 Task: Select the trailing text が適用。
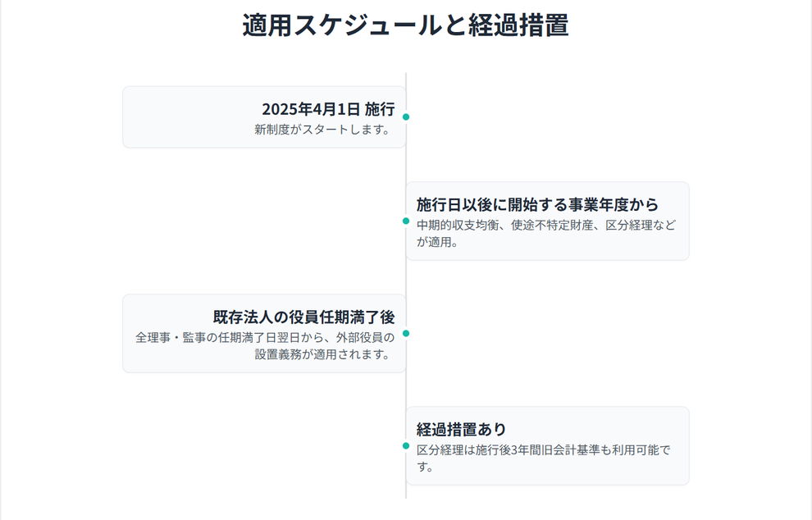(437, 243)
